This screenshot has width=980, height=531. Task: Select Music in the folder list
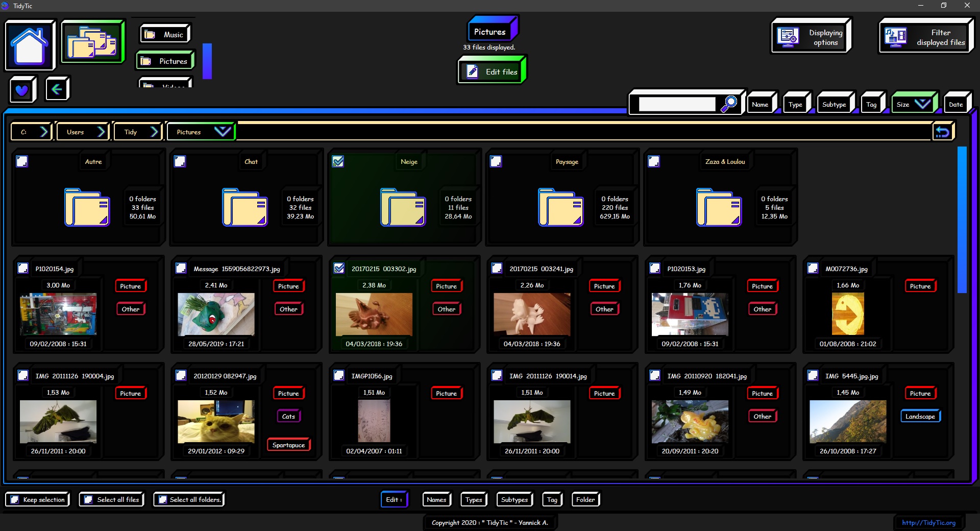tap(165, 35)
